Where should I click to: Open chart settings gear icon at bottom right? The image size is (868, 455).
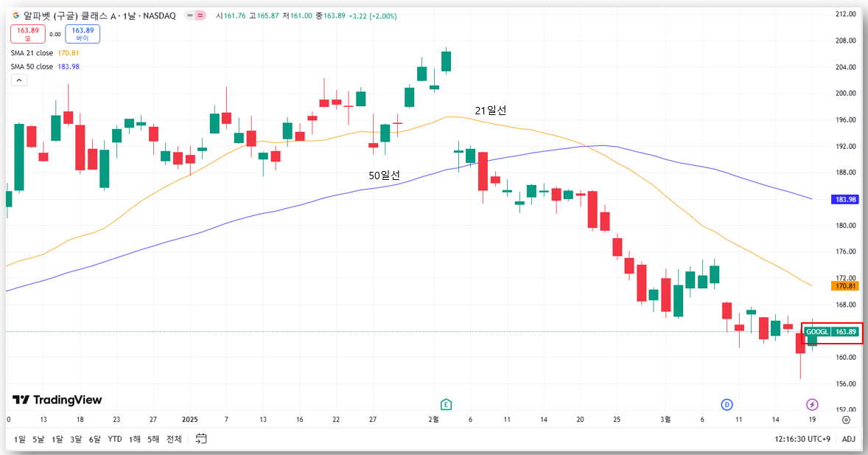[x=846, y=420]
